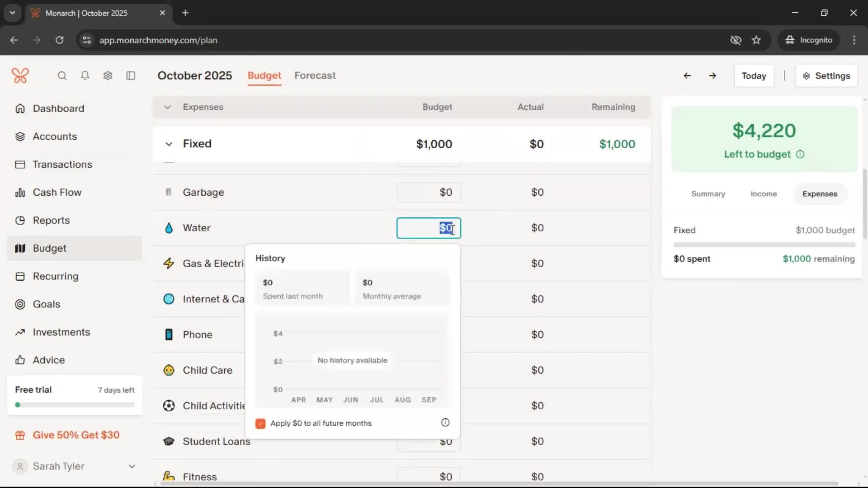Collapse the Fixed expenses group
This screenshot has height=488, width=868.
click(169, 144)
